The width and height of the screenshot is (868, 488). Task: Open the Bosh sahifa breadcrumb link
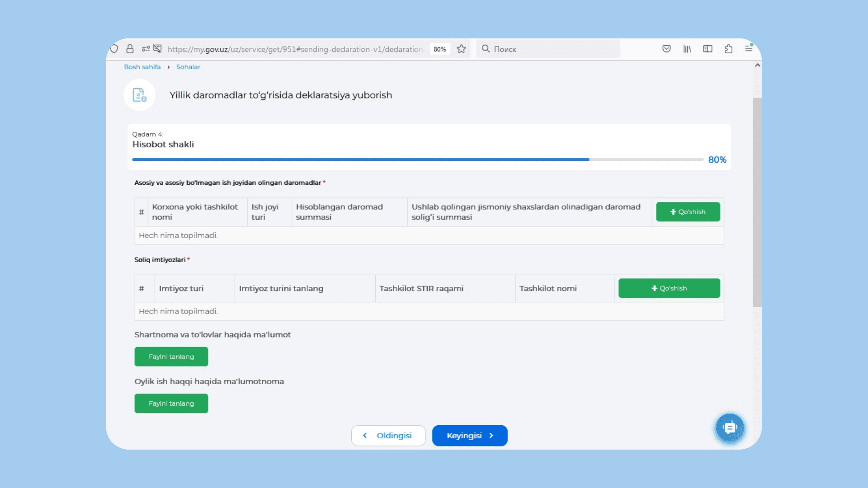pyautogui.click(x=142, y=67)
